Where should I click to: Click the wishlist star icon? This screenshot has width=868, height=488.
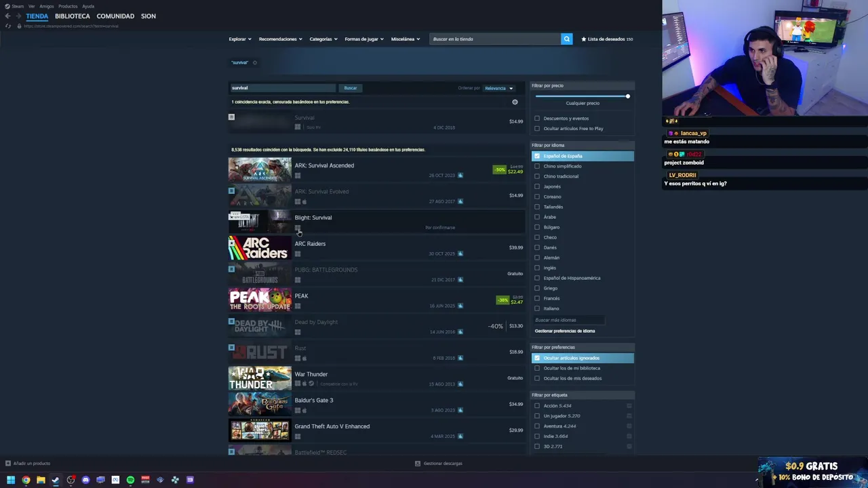[584, 39]
